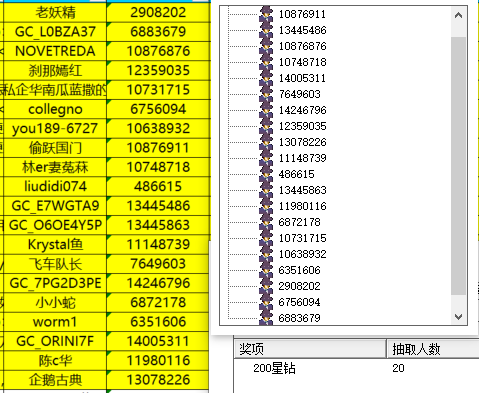
Task: Select spreadsheet cell 10731715
Action: (158, 90)
